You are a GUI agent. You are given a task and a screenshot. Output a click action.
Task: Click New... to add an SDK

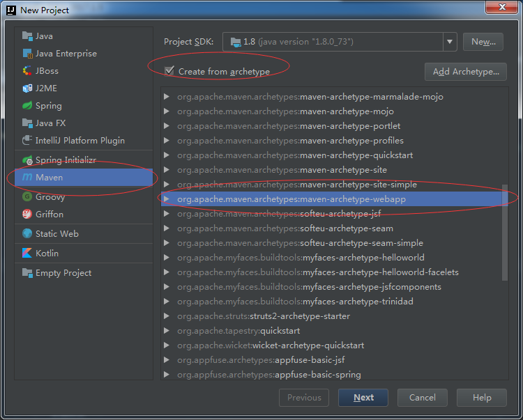[x=483, y=42]
